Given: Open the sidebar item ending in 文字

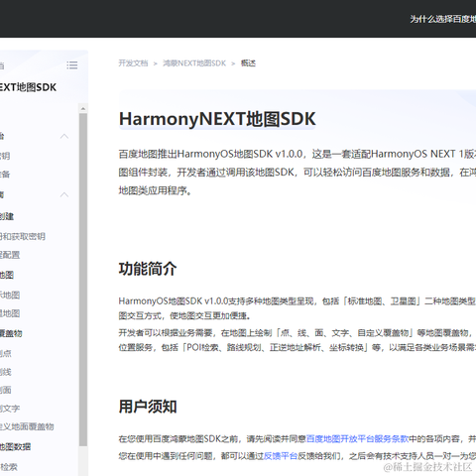Looking at the screenshot, I should coord(10,409).
